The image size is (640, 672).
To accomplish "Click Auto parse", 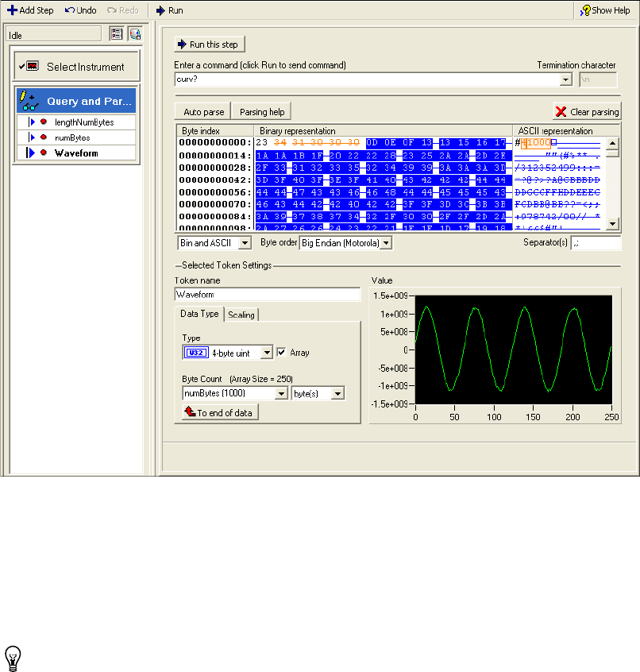I will (x=203, y=111).
